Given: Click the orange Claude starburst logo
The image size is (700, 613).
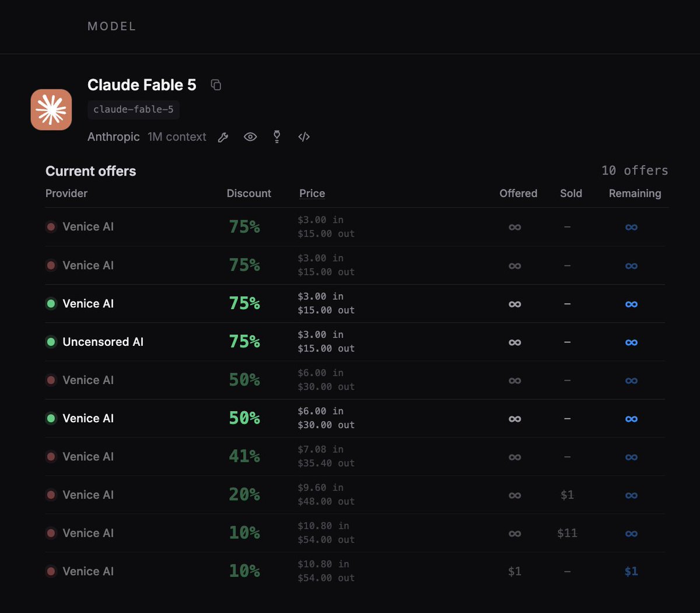Looking at the screenshot, I should (x=51, y=110).
